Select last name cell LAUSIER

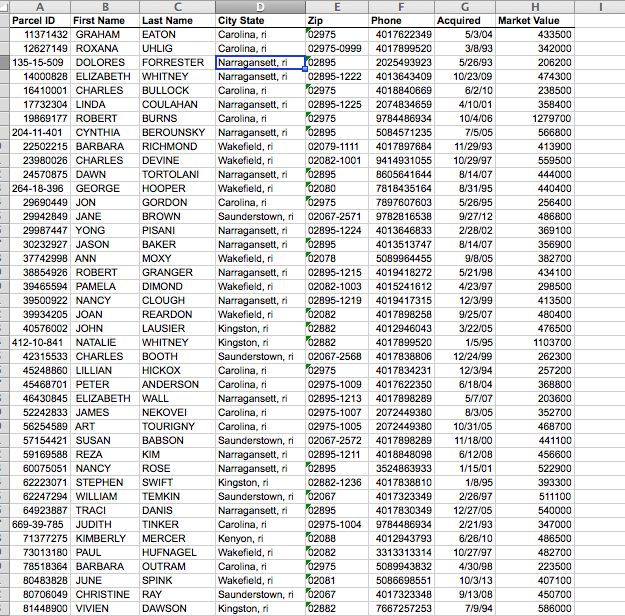click(x=177, y=329)
